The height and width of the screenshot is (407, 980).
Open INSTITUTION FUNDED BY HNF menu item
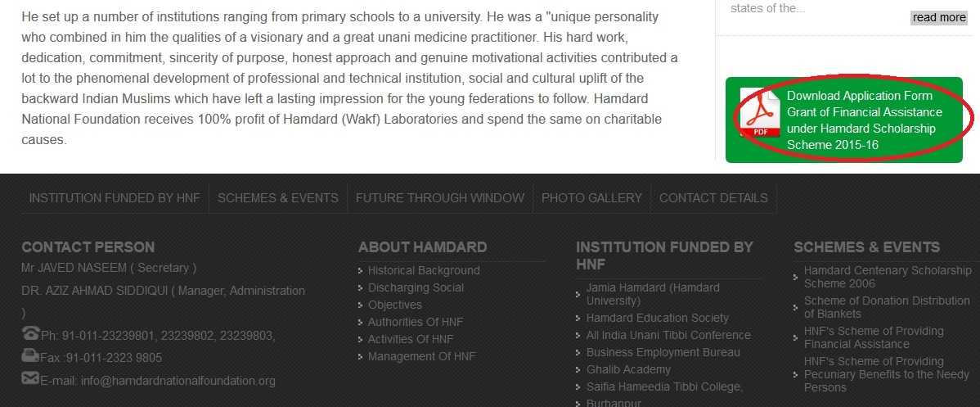pos(115,197)
